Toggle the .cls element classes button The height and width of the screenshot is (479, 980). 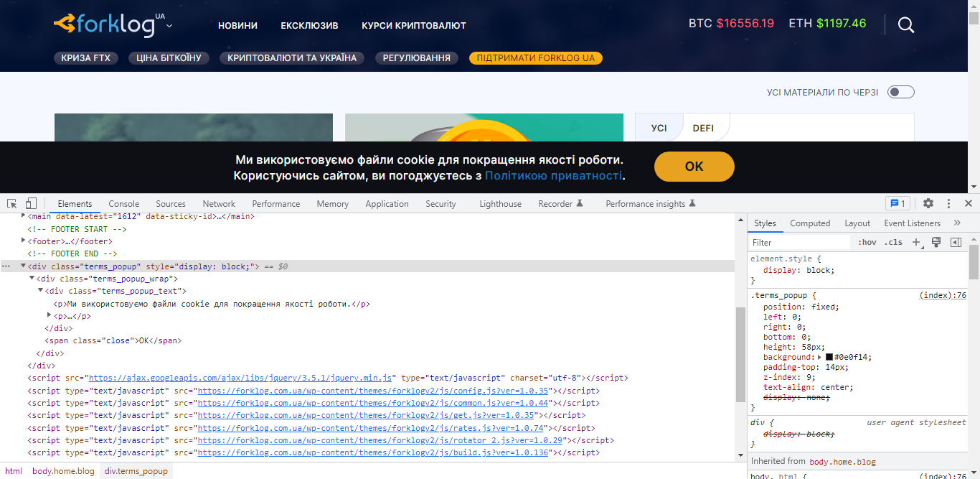click(893, 243)
